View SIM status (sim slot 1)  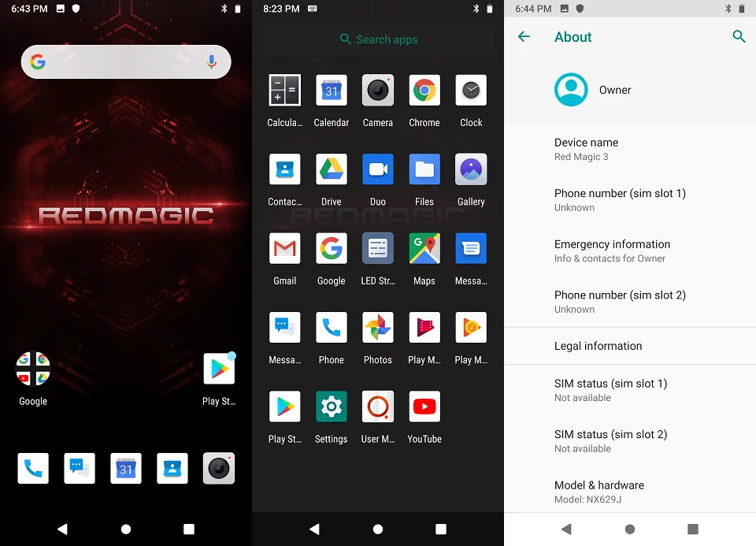[x=630, y=390]
